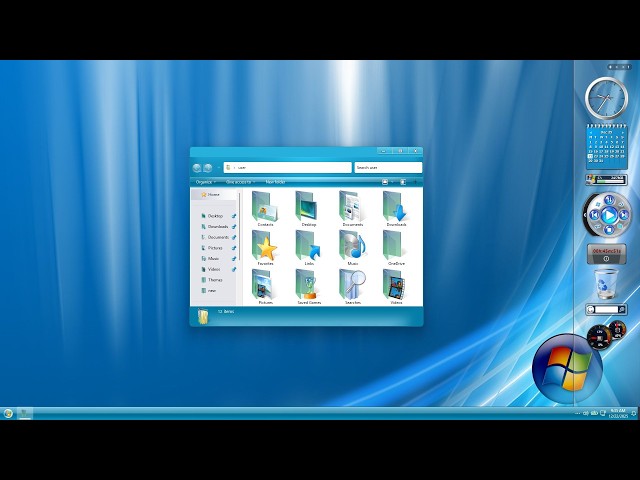Play media with the player gadget

pyautogui.click(x=609, y=215)
